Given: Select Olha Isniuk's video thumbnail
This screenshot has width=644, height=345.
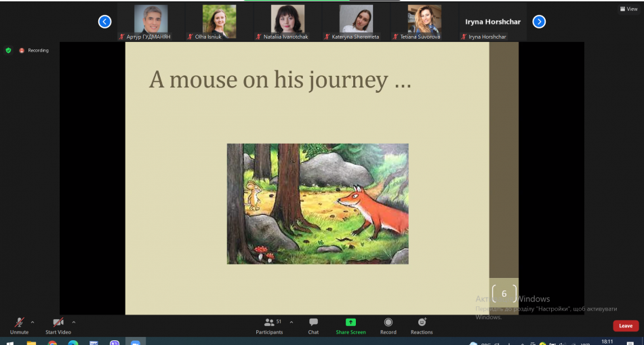Looking at the screenshot, I should click(220, 21).
